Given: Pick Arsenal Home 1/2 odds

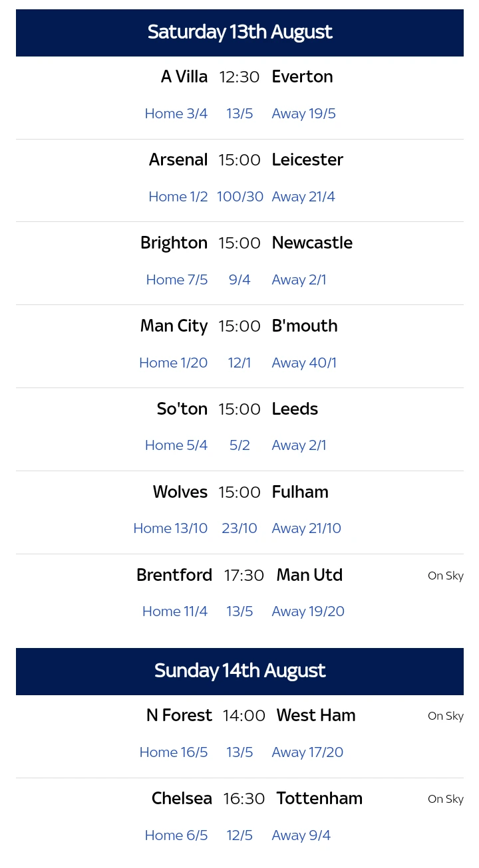Looking at the screenshot, I should click(178, 197).
